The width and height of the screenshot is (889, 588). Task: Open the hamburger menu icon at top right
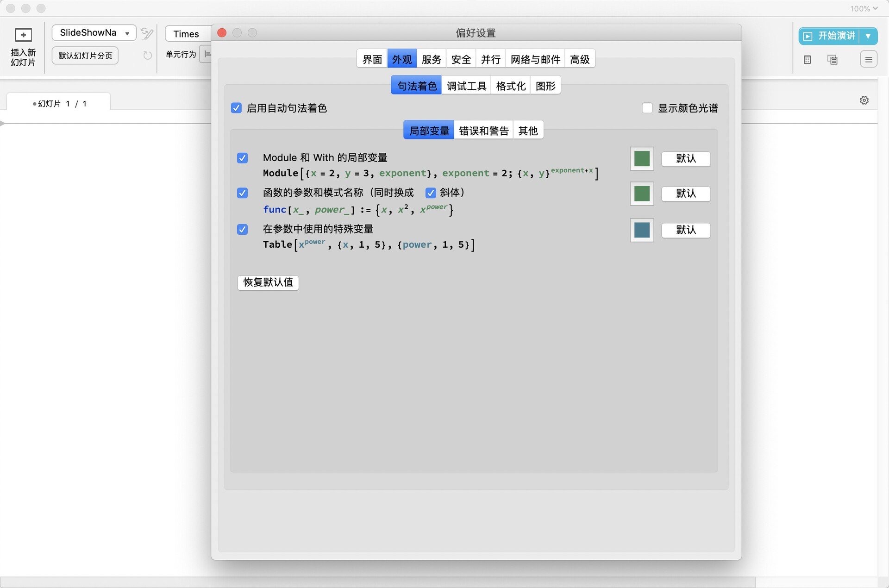coord(869,59)
